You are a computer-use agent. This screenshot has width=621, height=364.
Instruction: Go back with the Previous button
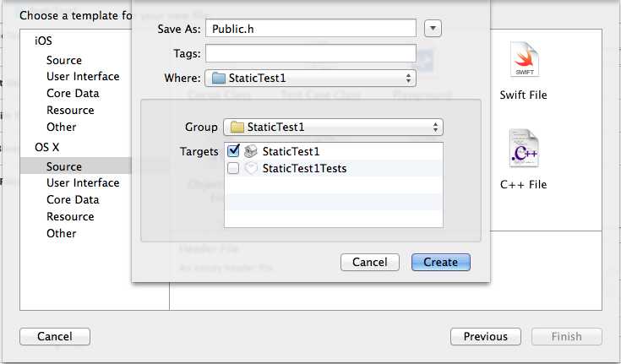coord(486,337)
